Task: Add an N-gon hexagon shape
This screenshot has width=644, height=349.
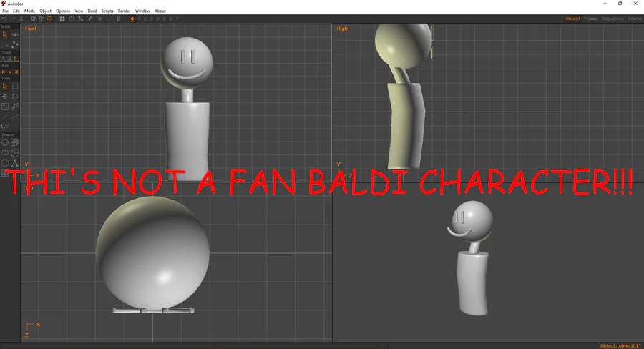Action: tap(5, 163)
